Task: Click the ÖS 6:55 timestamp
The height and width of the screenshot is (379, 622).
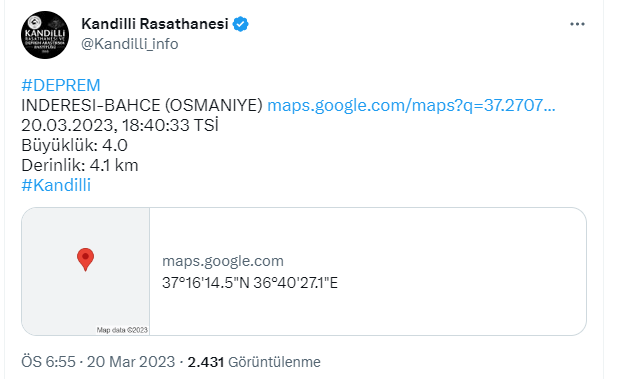Action: click(x=48, y=362)
